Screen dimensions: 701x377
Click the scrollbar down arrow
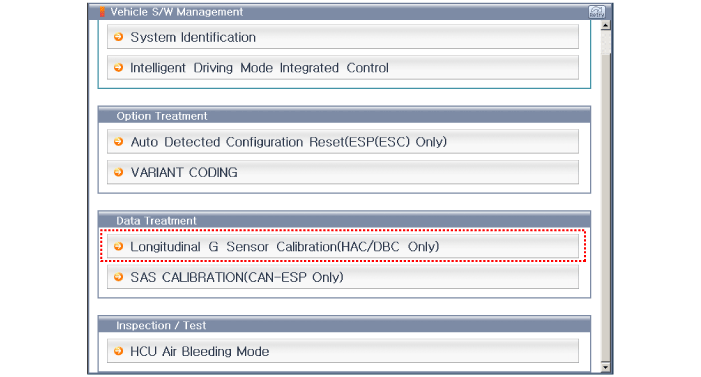click(605, 367)
